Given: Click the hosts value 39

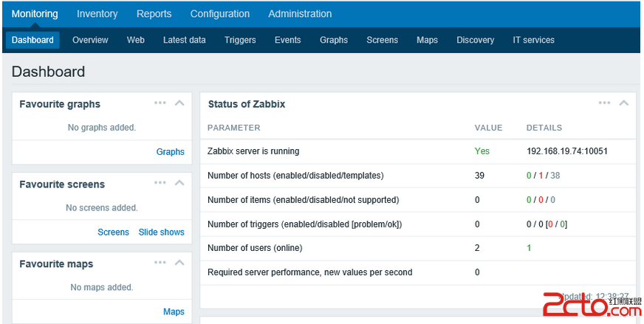Looking at the screenshot, I should point(479,176).
